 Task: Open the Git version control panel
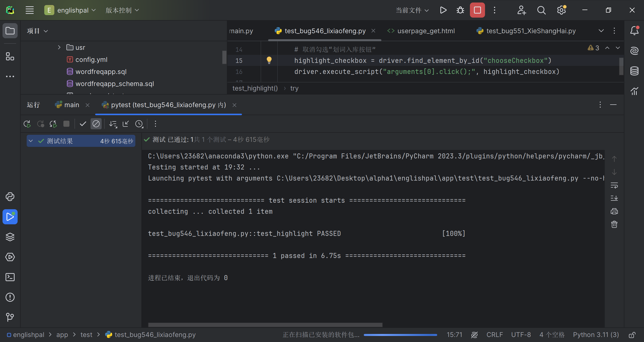click(10, 317)
